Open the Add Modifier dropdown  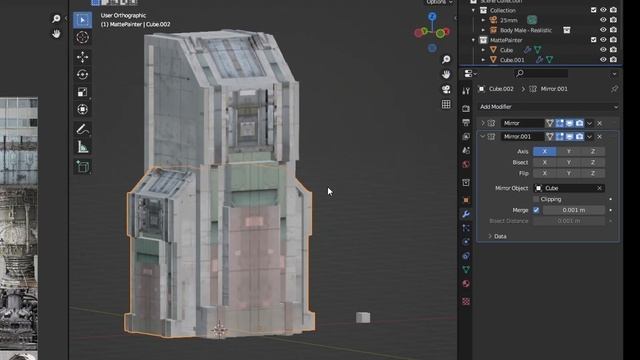548,107
